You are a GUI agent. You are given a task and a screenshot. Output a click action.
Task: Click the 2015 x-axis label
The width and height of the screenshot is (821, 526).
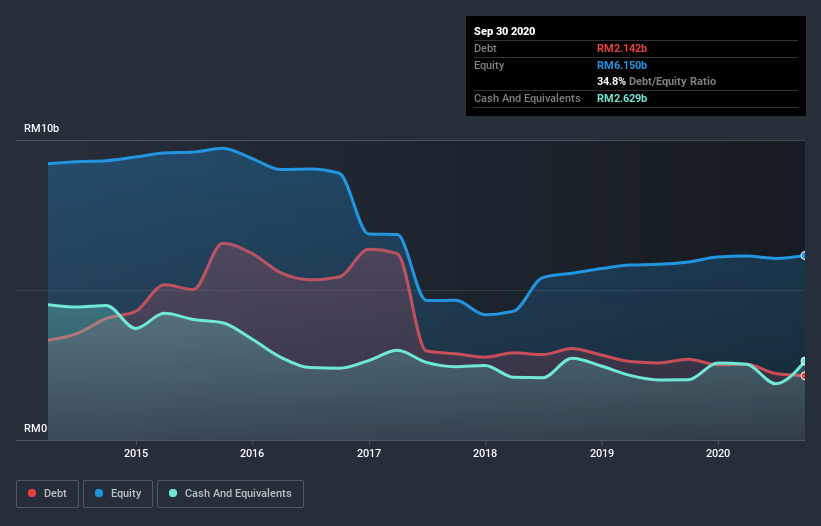(x=136, y=453)
